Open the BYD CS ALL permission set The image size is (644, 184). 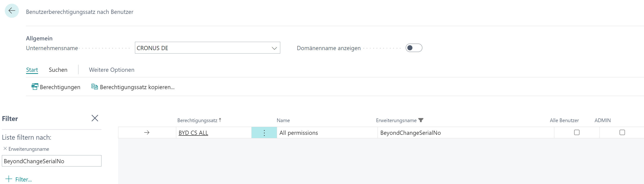tap(193, 133)
